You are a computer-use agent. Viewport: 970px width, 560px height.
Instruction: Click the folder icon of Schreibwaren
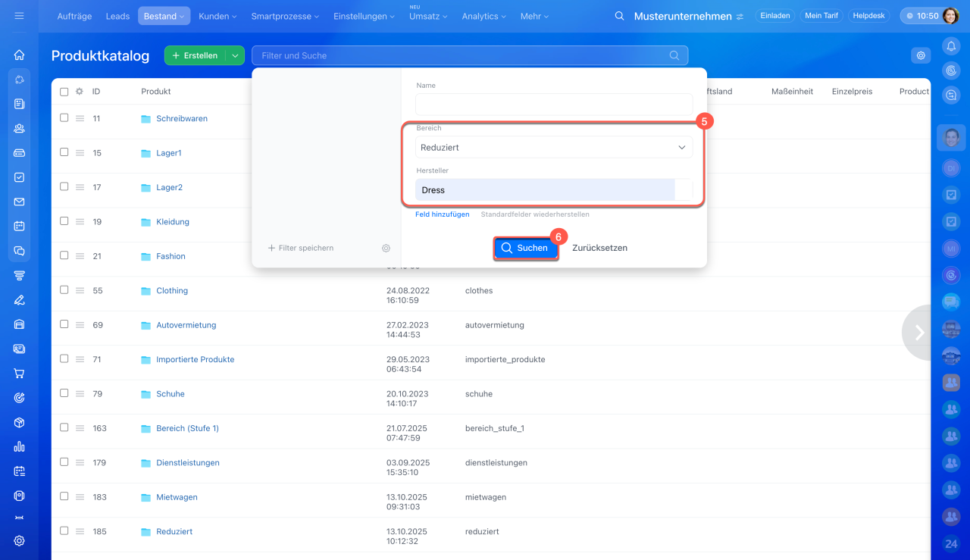[146, 119]
